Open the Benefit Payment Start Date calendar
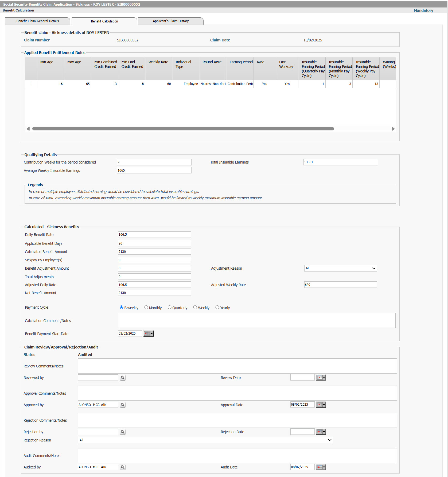 pos(148,333)
